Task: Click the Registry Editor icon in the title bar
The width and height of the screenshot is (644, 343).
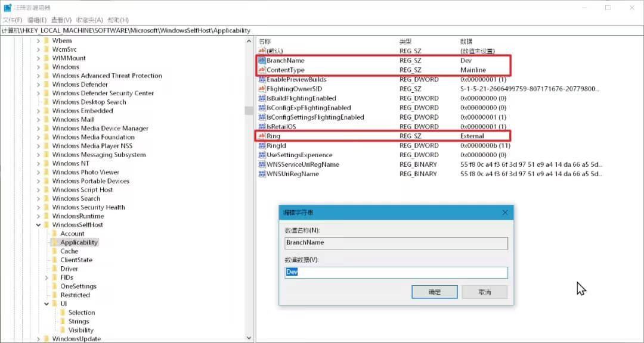Action: point(7,7)
